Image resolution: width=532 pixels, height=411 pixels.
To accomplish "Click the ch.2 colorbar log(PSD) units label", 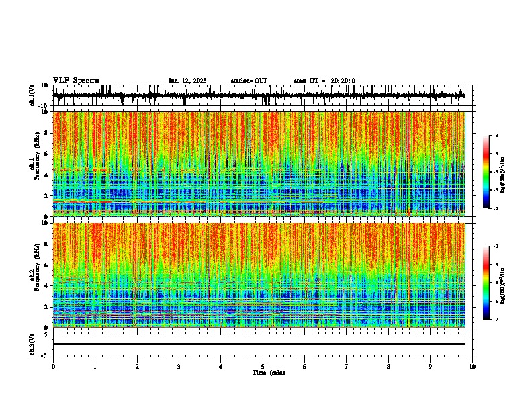I will tap(503, 285).
